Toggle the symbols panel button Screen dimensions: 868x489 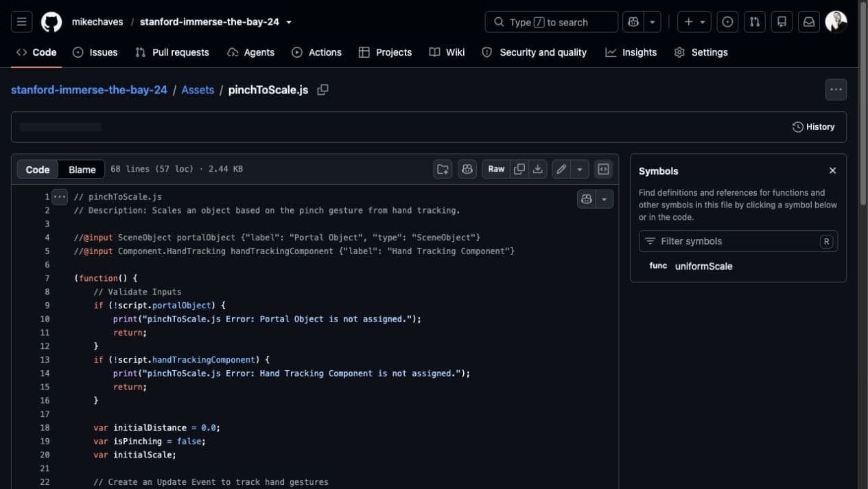[603, 169]
